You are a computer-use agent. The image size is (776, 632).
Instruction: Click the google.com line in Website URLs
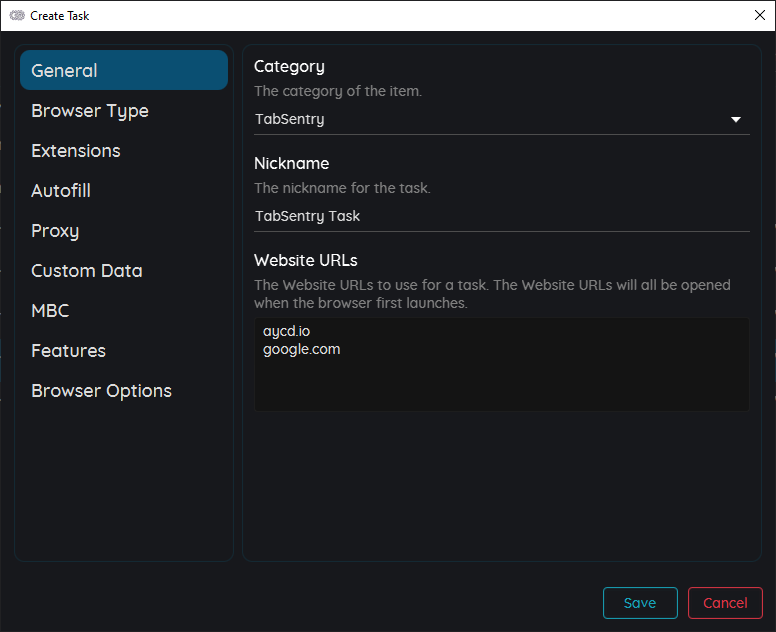coord(301,349)
